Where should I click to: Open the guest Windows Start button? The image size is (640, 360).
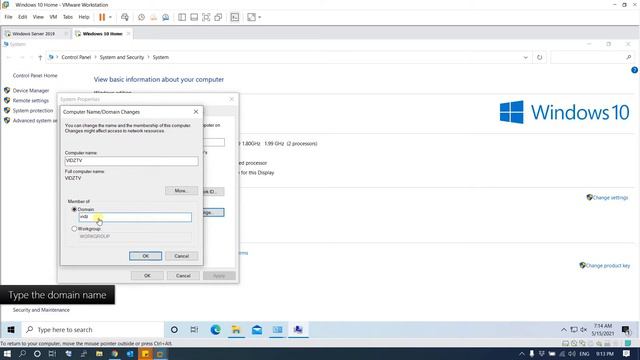pyautogui.click(x=11, y=330)
